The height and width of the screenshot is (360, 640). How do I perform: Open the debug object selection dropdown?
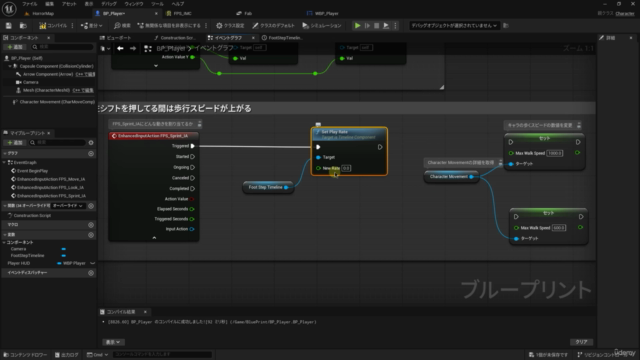[x=454, y=25]
